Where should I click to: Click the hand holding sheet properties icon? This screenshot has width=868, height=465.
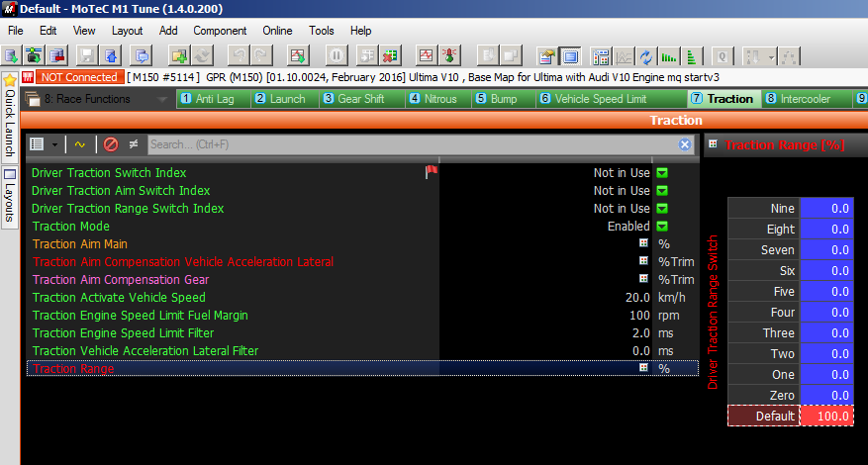[x=547, y=56]
